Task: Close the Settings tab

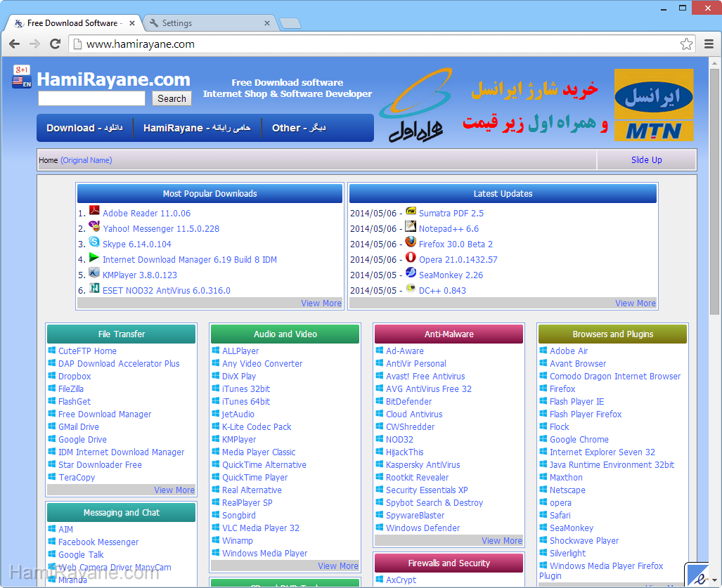Action: coord(267,23)
